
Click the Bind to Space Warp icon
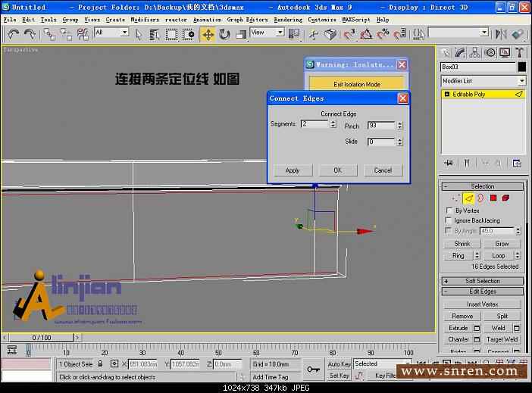(x=83, y=34)
